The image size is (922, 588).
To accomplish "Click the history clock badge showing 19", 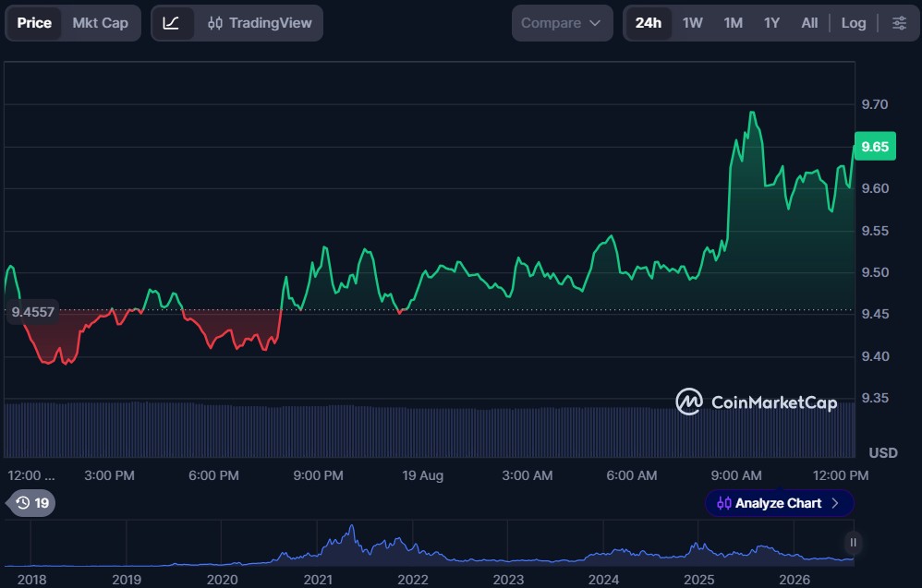I will coord(32,503).
